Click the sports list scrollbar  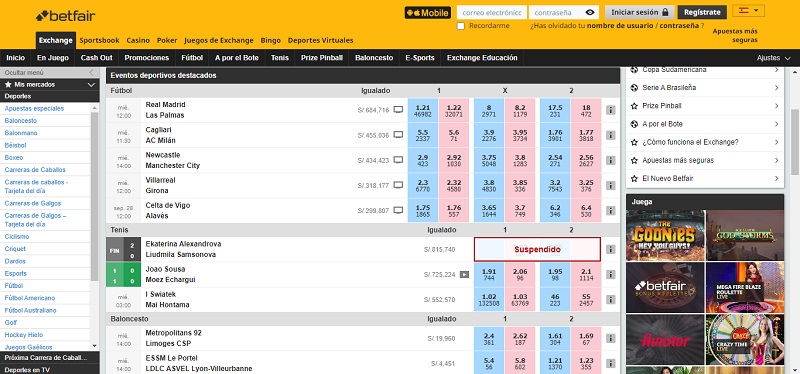click(x=94, y=196)
